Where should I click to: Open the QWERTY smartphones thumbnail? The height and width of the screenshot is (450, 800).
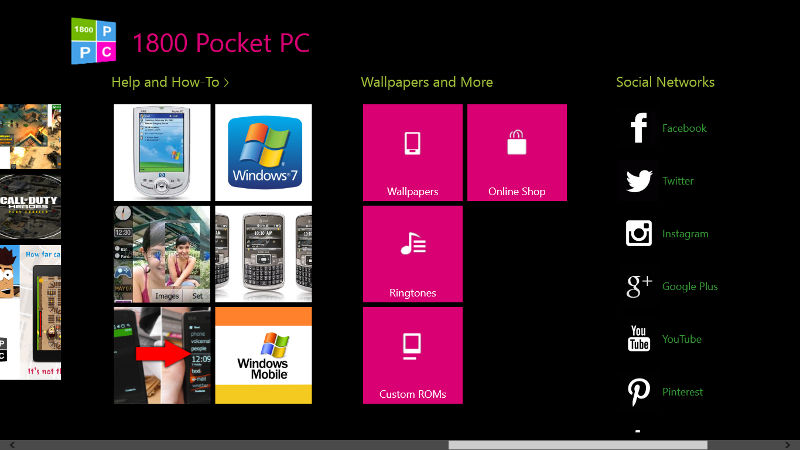(x=263, y=254)
